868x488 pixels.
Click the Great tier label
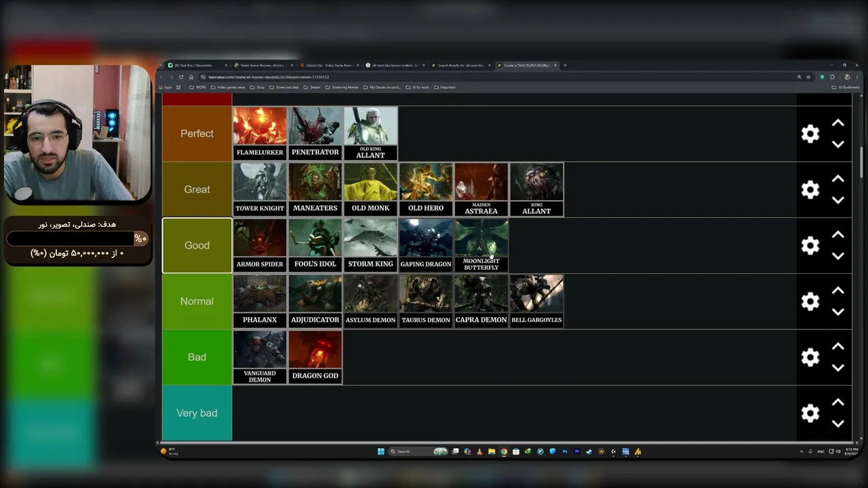point(197,190)
